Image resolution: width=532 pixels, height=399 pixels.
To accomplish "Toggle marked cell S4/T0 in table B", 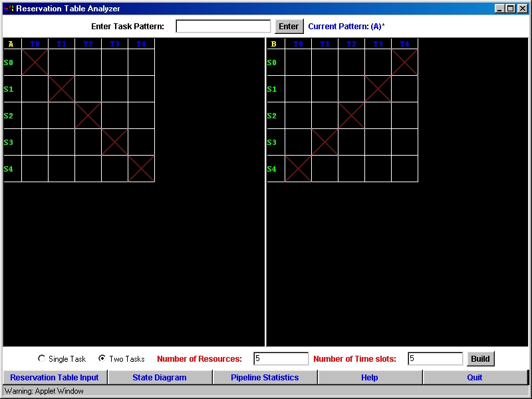I will coord(299,169).
